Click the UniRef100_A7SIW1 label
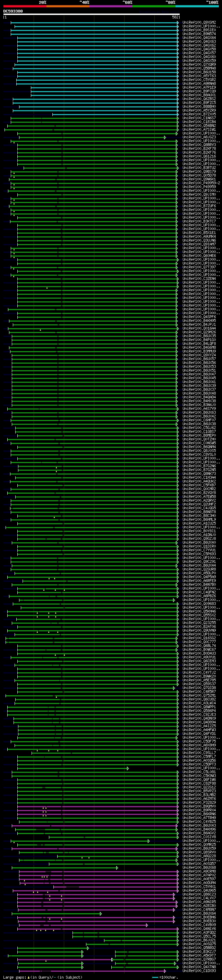Image resolution: width=222 pixels, height=980 pixels. [x=199, y=129]
